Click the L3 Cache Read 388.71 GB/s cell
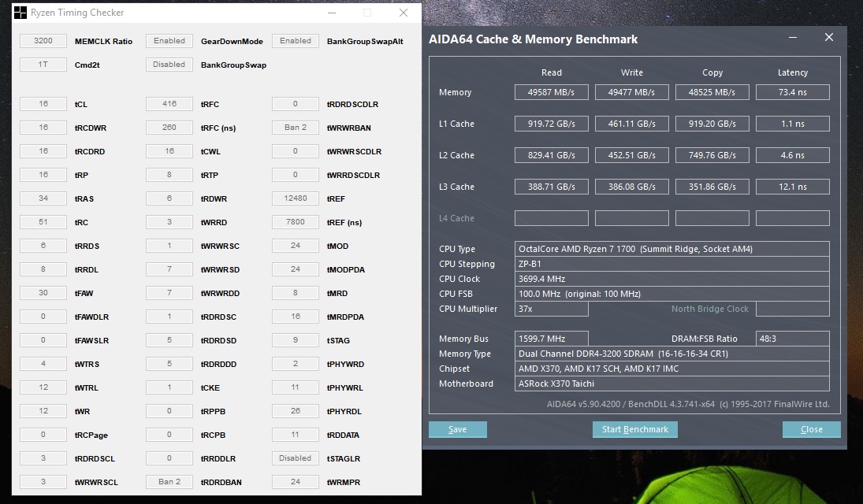 pos(552,187)
